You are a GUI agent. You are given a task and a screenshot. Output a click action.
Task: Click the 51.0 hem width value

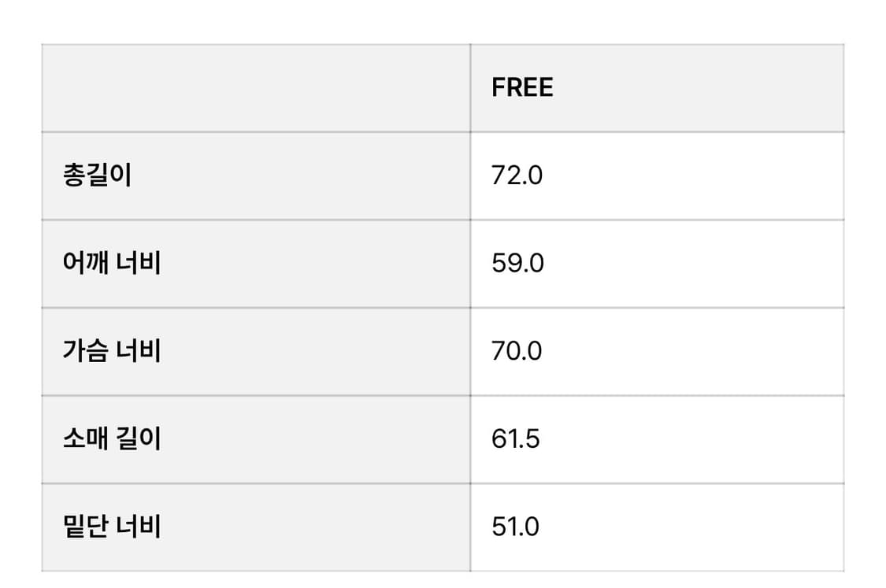(515, 527)
